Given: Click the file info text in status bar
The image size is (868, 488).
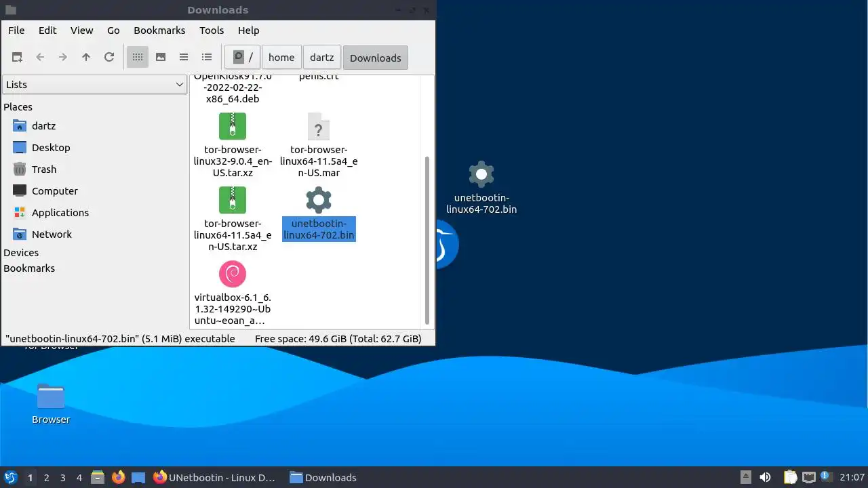Looking at the screenshot, I should click(x=120, y=338).
